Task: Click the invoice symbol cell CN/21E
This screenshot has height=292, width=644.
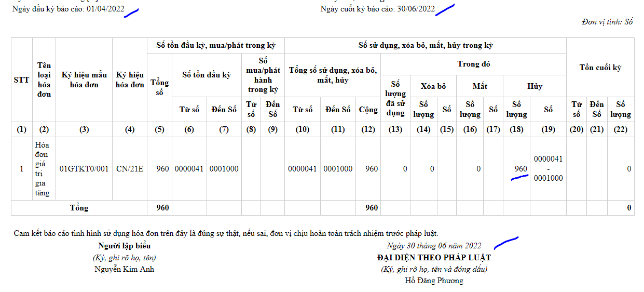Action: 130,169
